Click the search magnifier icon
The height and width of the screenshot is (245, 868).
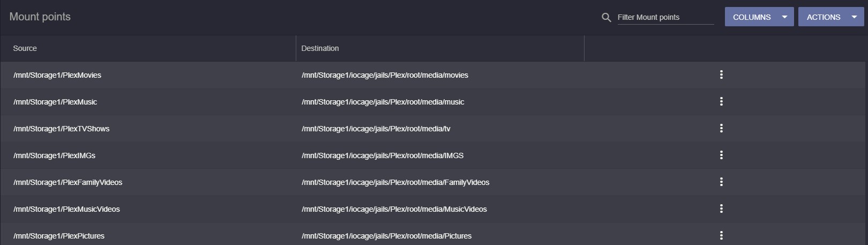click(606, 17)
